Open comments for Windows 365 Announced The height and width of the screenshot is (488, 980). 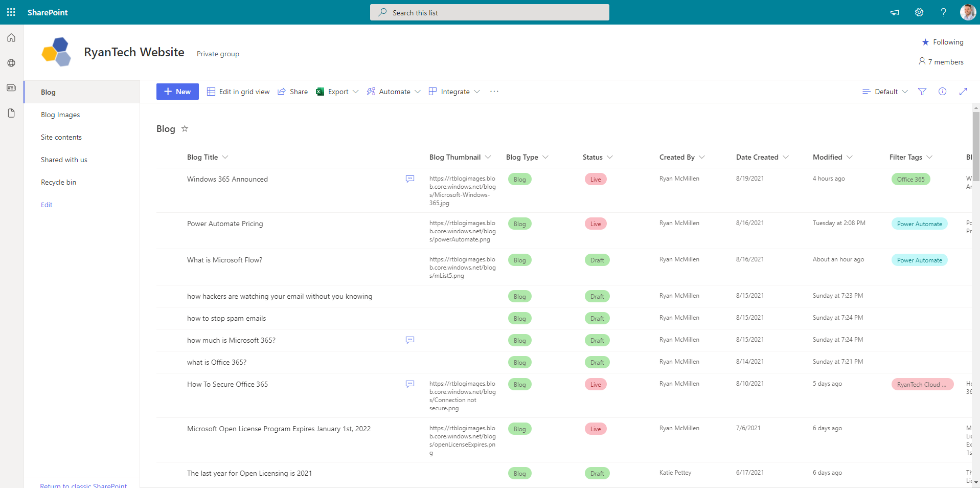(410, 179)
